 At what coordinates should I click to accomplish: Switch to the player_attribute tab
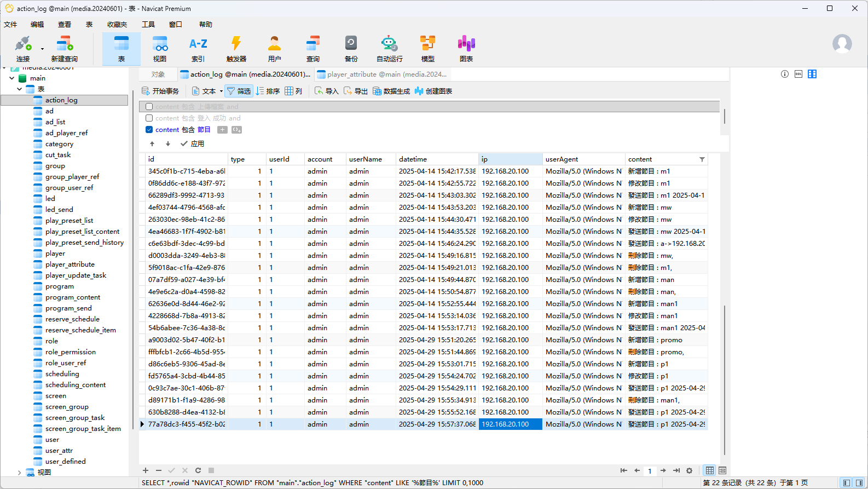(x=382, y=74)
